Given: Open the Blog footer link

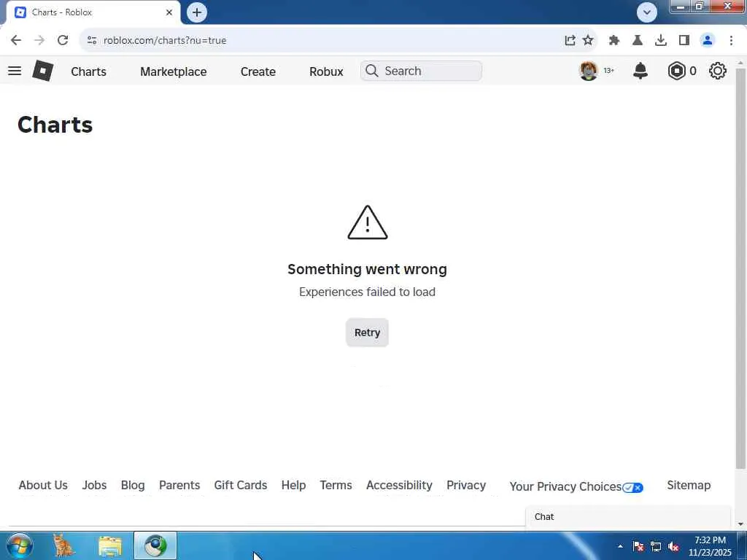Looking at the screenshot, I should click(x=133, y=485).
